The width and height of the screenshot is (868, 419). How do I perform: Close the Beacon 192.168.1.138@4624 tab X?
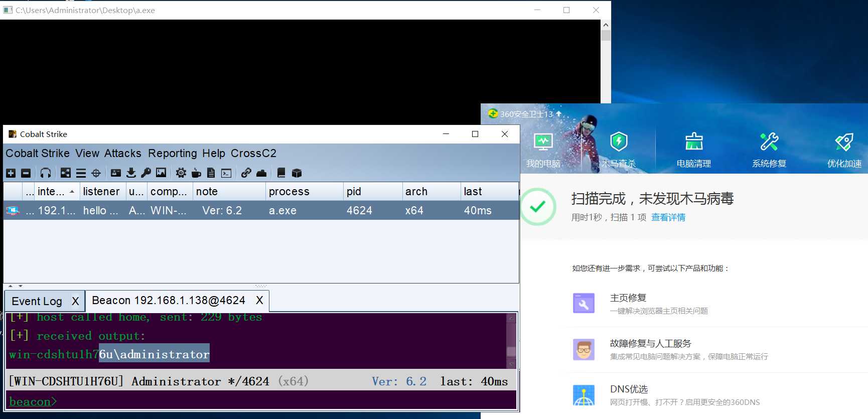259,300
